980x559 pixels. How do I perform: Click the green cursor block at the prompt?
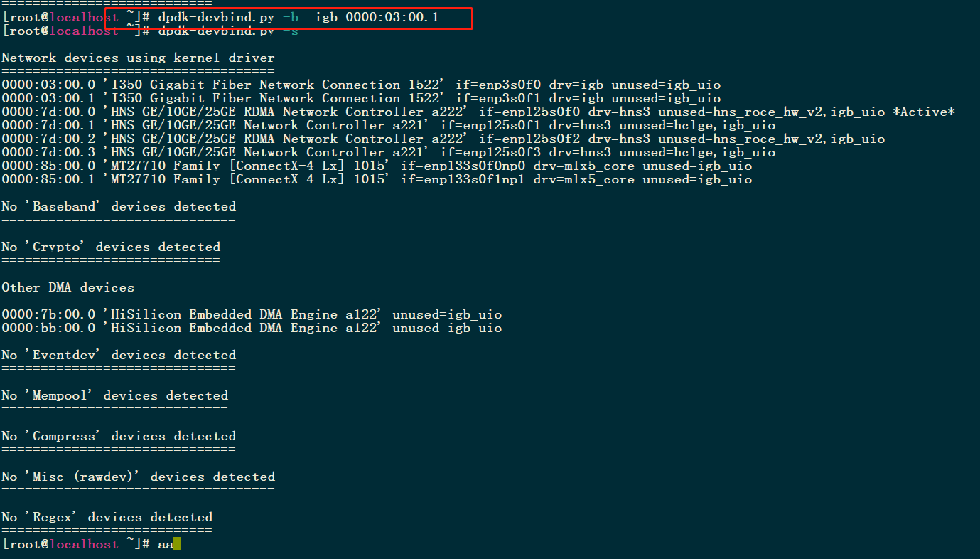click(x=178, y=544)
